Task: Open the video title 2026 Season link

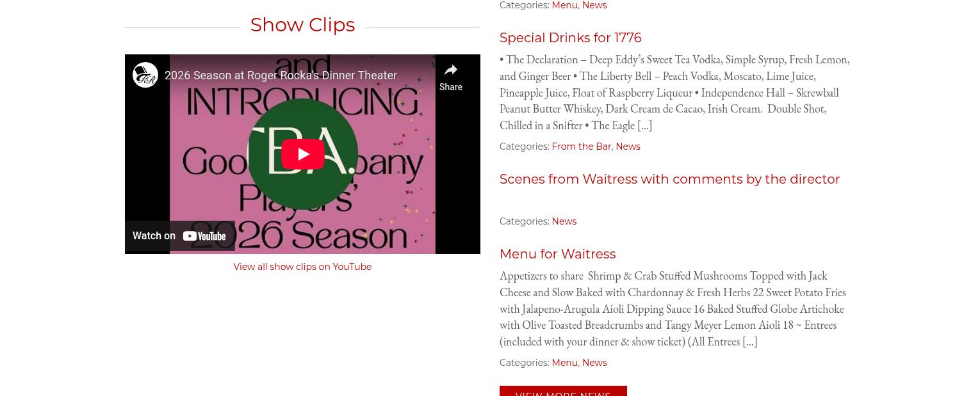Action: pos(281,75)
